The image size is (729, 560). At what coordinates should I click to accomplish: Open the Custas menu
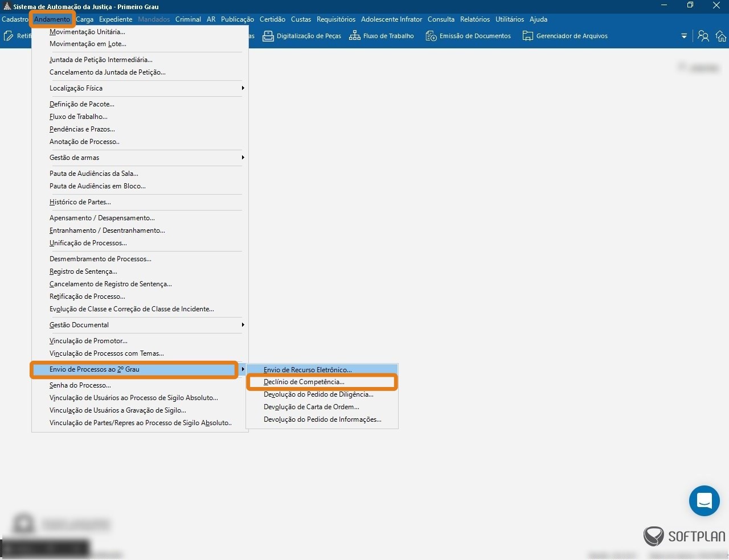tap(301, 19)
